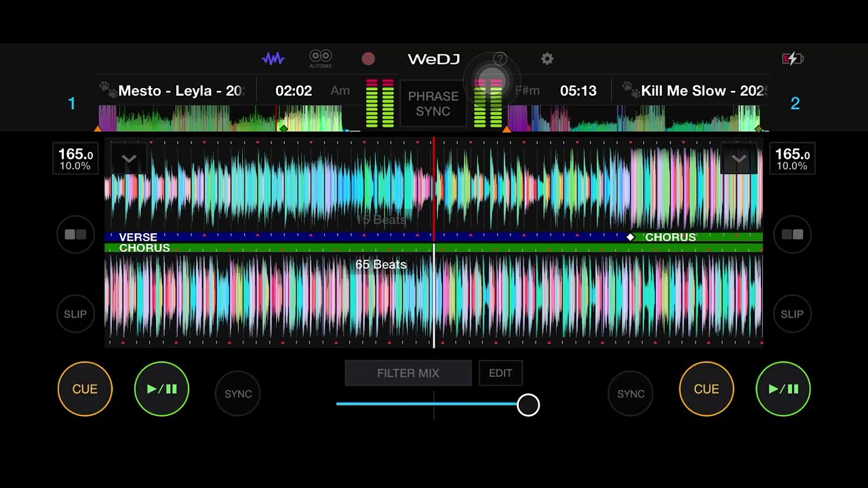The image size is (868, 488).
Task: Open the settings gear icon
Action: tap(547, 59)
